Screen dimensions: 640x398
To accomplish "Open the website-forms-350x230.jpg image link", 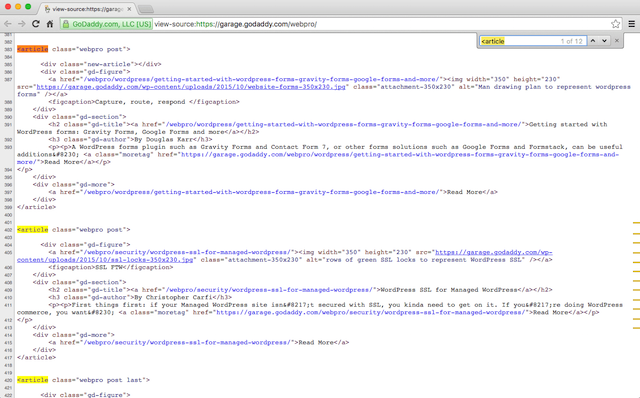I will [x=191, y=87].
